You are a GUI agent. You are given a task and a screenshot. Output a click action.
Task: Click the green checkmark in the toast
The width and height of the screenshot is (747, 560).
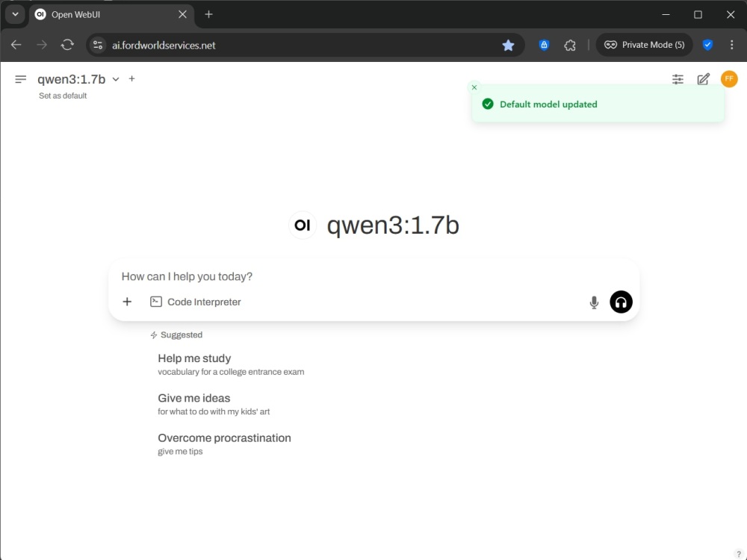point(487,104)
